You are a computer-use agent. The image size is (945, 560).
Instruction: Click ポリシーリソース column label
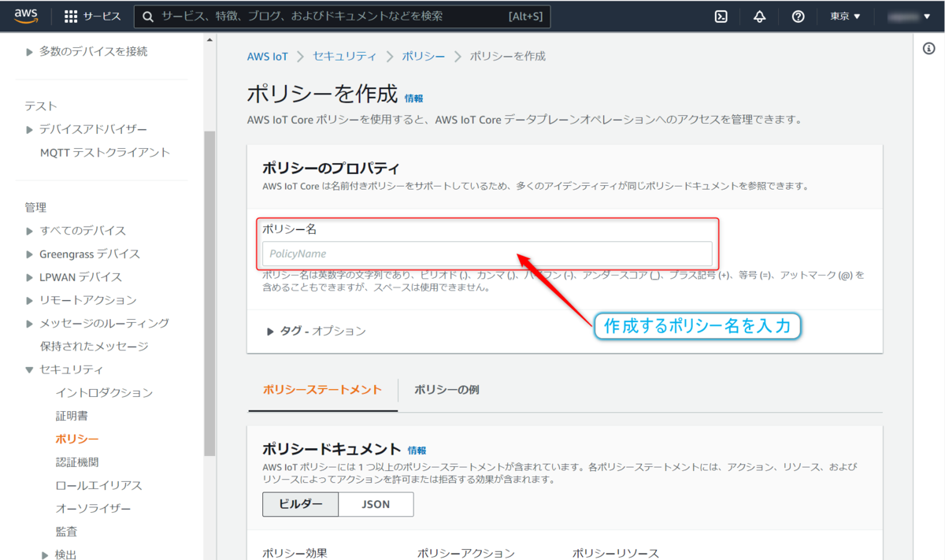point(616,553)
